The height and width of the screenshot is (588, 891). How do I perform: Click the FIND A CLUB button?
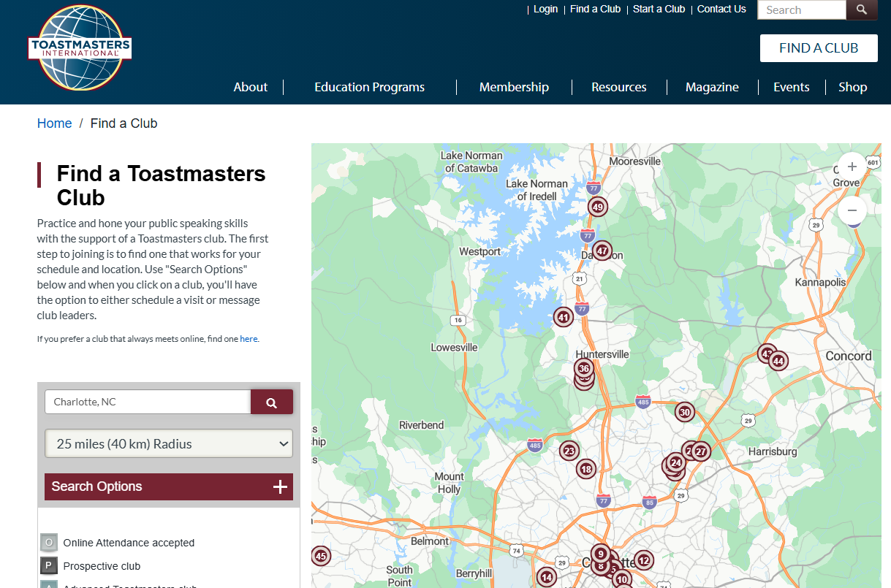818,48
